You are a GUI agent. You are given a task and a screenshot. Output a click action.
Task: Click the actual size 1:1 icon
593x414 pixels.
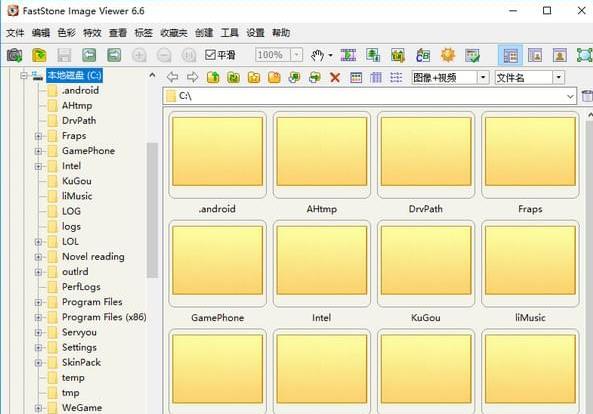click(189, 56)
